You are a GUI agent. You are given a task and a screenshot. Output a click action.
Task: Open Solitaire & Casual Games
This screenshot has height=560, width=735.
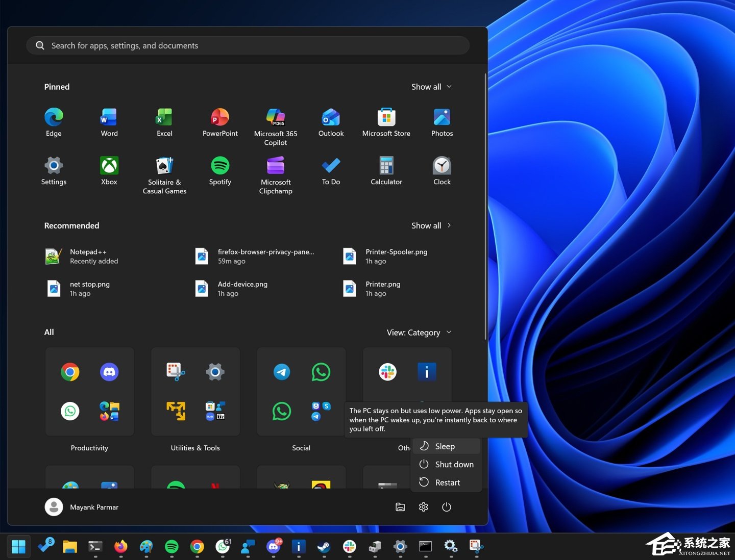pyautogui.click(x=164, y=175)
